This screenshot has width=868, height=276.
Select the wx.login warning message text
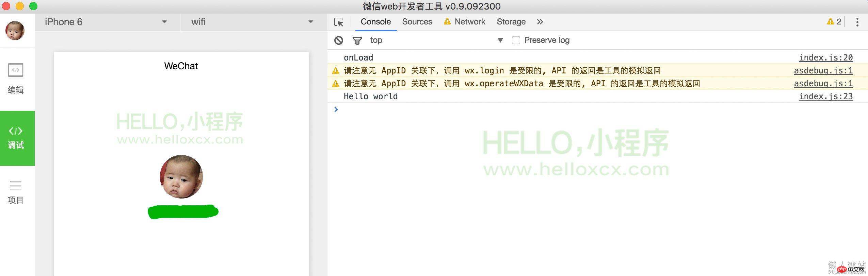coord(502,71)
